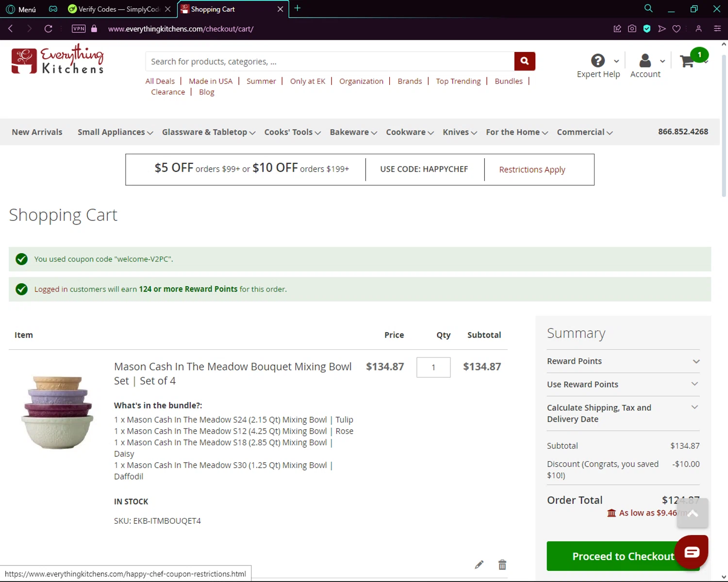Screen dimensions: 728x582
Task: Expand the Reward Points section
Action: [623, 361]
